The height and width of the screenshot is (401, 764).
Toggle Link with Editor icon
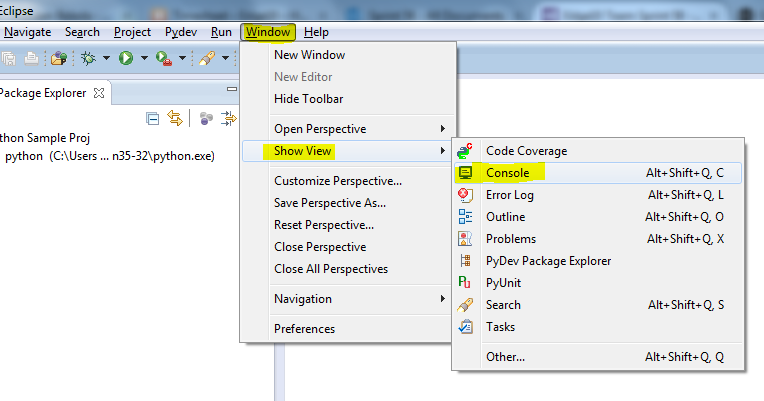click(175, 118)
